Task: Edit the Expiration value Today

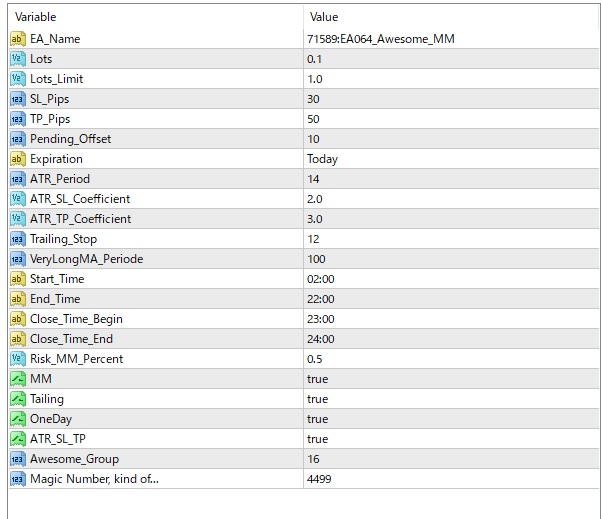Action: 322,159
